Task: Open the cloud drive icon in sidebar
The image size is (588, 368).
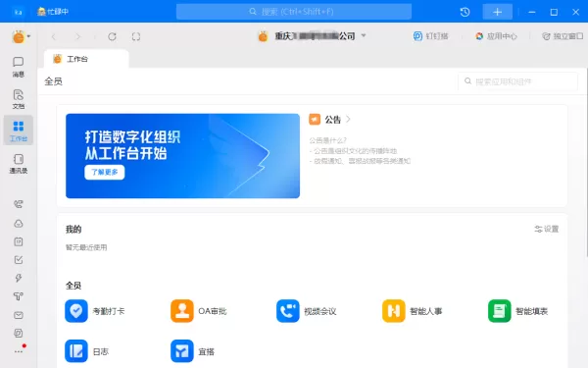Action: click(x=18, y=224)
